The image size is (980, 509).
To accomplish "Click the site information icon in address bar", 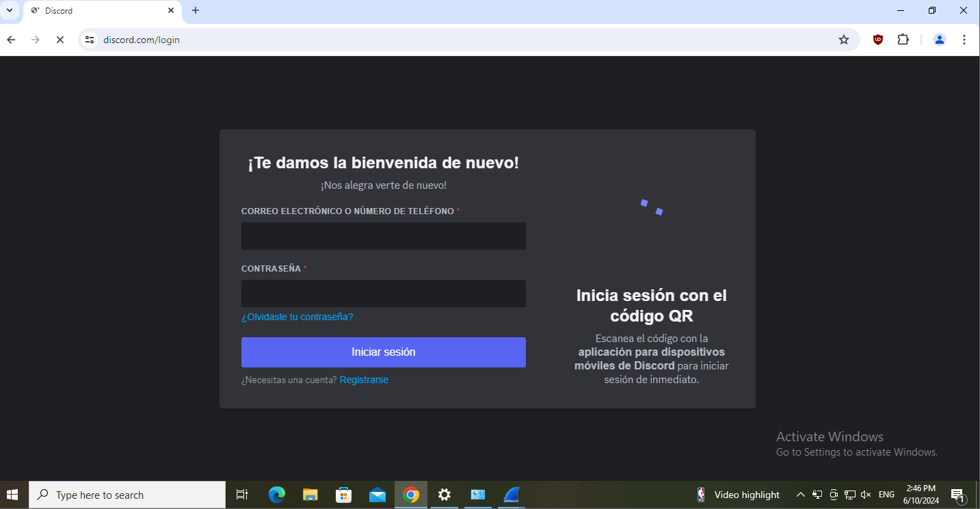I will (90, 40).
